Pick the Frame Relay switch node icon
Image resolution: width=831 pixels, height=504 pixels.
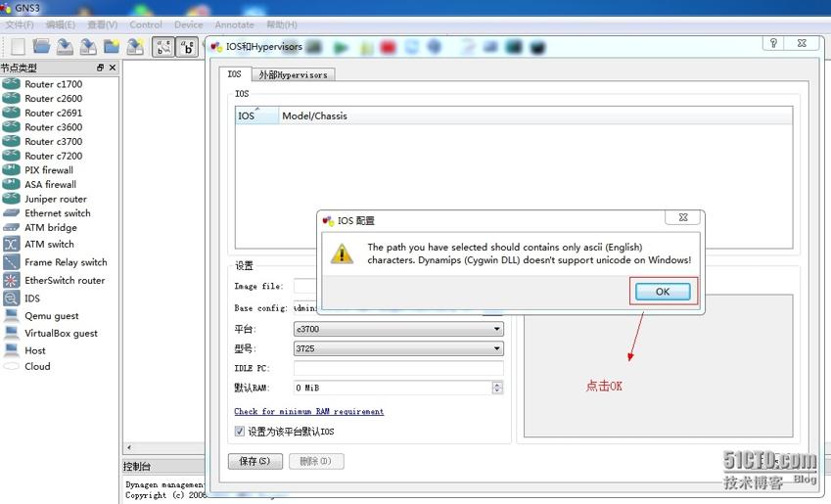[11, 262]
